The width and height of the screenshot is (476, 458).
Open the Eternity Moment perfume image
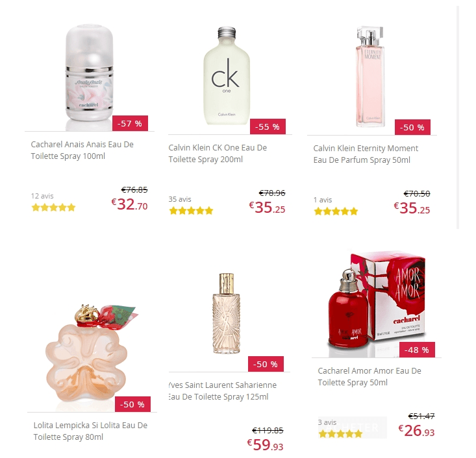coord(370,77)
